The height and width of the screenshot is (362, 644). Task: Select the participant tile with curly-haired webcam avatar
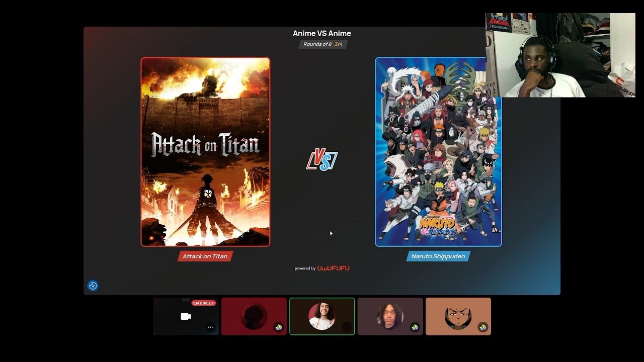coord(390,316)
